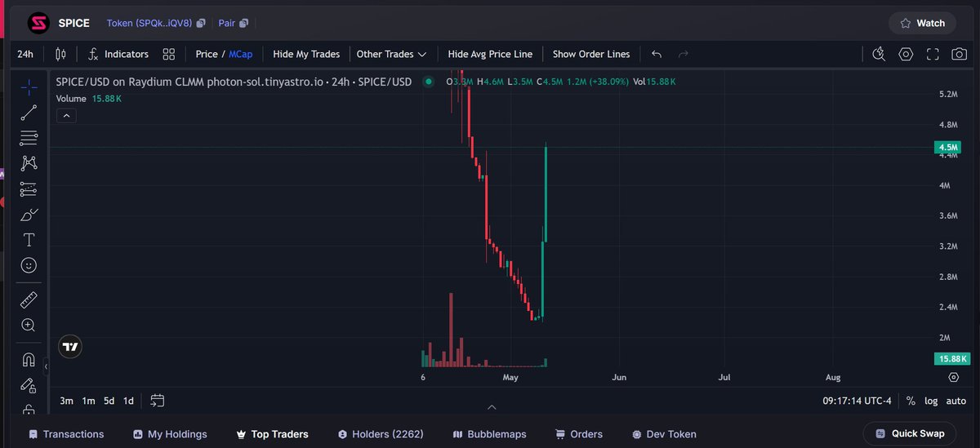Viewport: 980px width, 448px height.
Task: Click the Watch star button
Action: (922, 23)
